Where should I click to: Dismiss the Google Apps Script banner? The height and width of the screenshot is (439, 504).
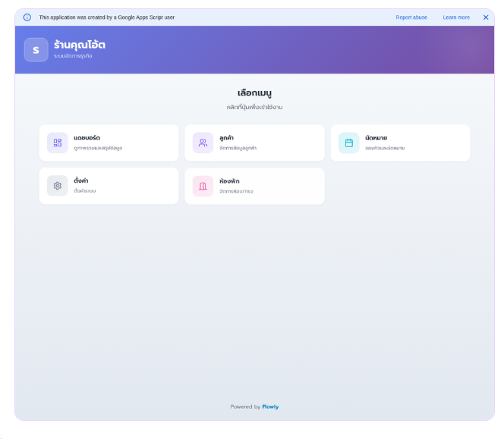[486, 17]
